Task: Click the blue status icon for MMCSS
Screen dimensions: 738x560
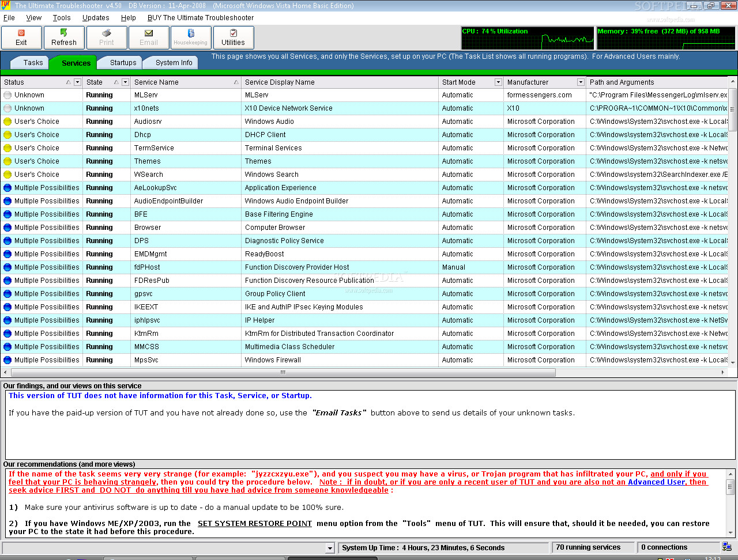Action: tap(7, 347)
